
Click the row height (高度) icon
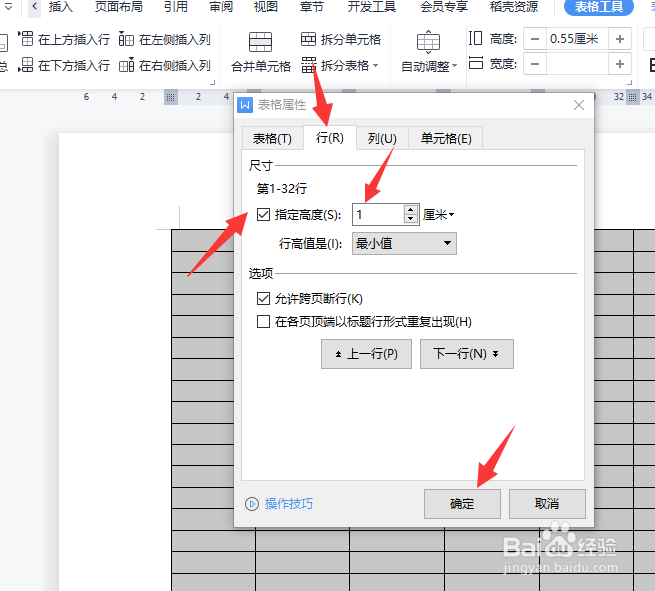pos(475,38)
